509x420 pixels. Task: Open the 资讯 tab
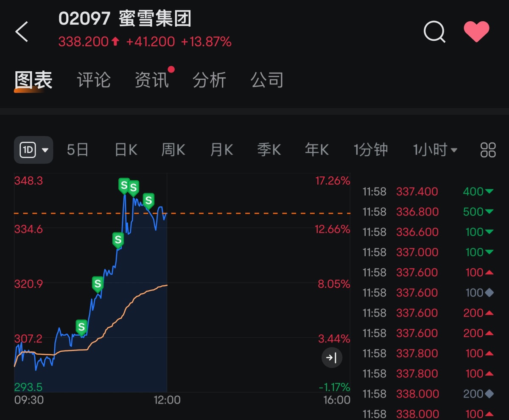coord(152,80)
